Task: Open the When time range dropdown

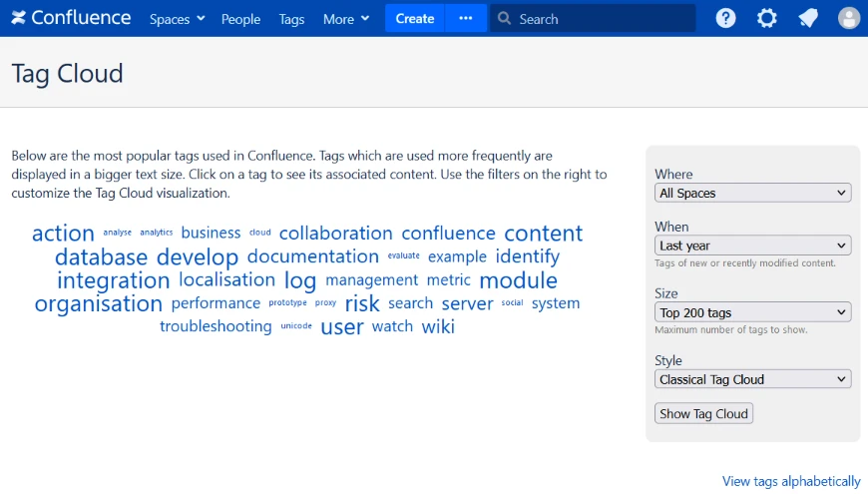Action: 752,246
